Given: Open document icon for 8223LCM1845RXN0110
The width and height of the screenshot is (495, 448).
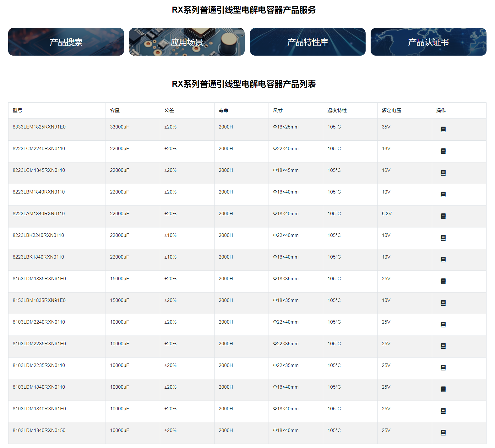Looking at the screenshot, I should [443, 173].
